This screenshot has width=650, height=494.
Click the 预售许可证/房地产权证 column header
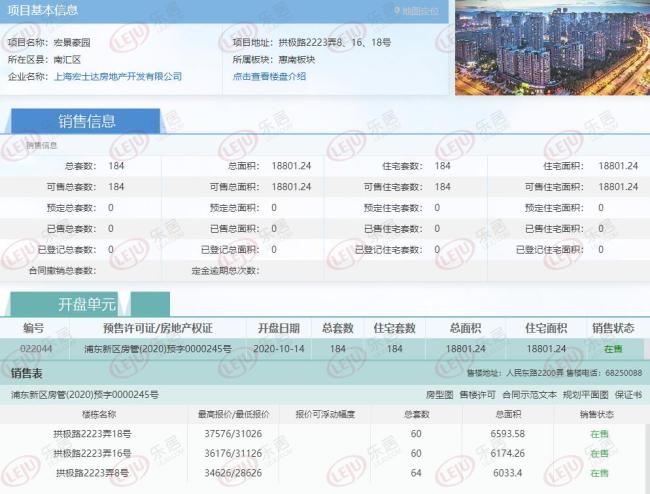(158, 328)
